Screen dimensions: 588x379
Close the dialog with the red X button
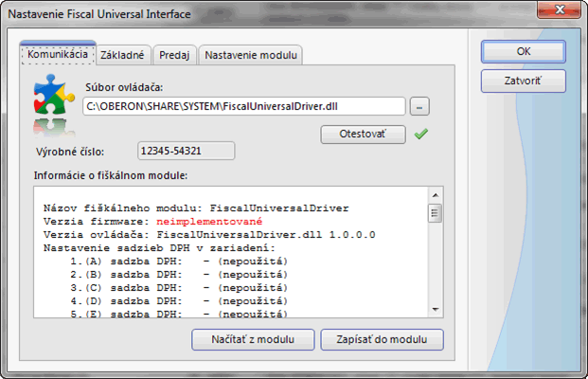pyautogui.click(x=560, y=12)
